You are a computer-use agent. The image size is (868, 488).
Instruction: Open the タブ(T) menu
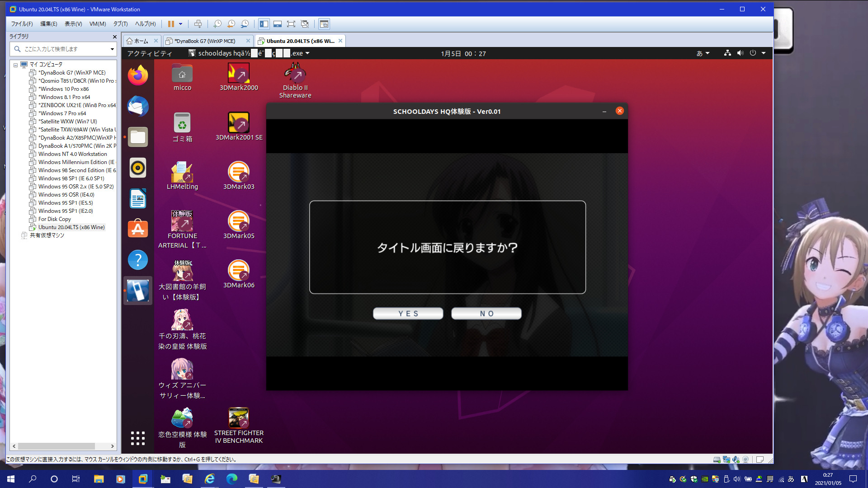[x=120, y=24]
